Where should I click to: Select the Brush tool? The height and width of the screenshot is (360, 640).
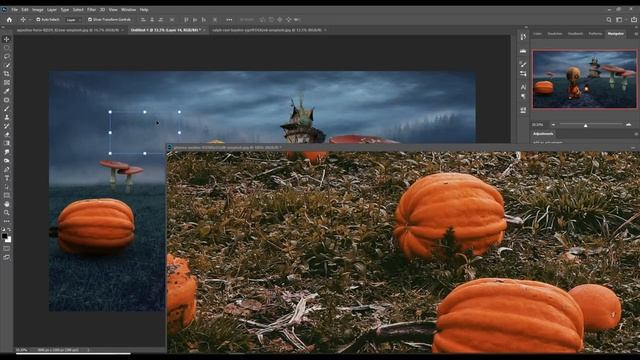click(x=7, y=109)
